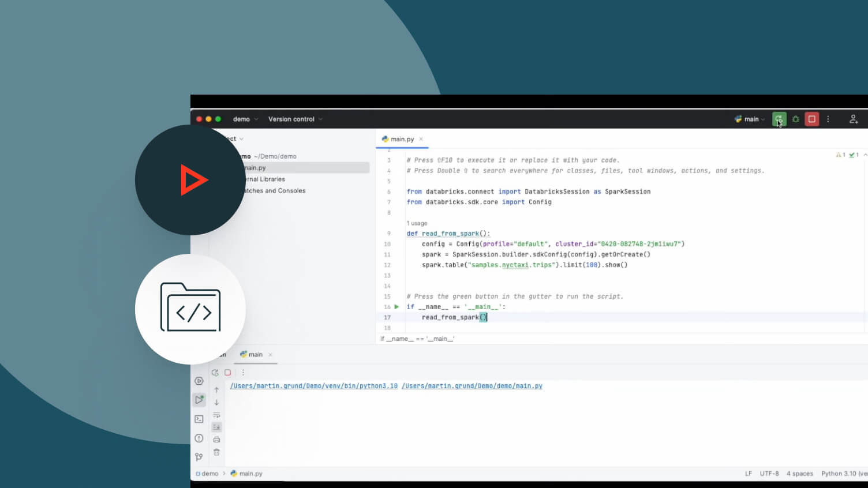This screenshot has width=868, height=488.
Task: Open the main run configuration dropdown
Action: 750,119
